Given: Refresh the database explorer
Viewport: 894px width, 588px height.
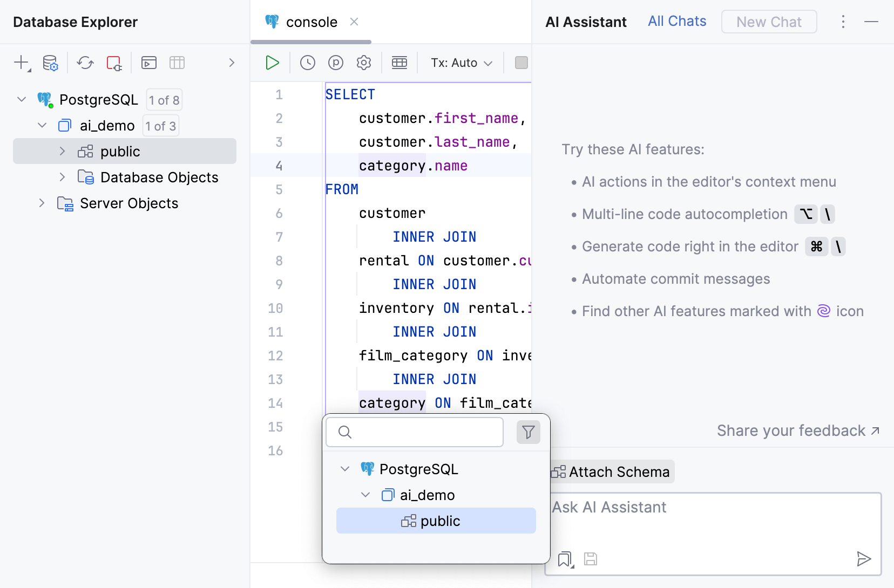Looking at the screenshot, I should point(85,63).
